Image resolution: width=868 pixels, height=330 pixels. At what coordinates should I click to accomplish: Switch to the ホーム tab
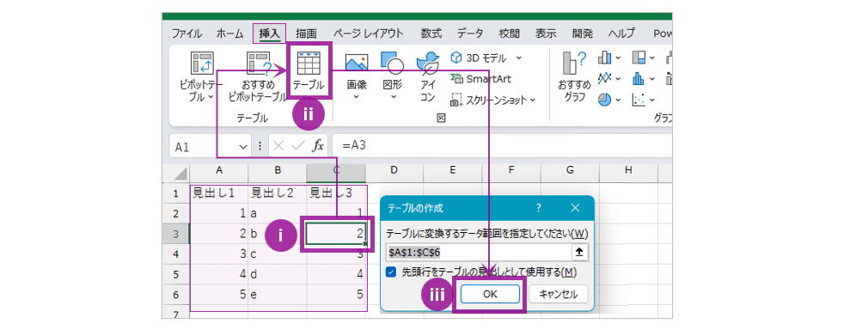[x=229, y=34]
